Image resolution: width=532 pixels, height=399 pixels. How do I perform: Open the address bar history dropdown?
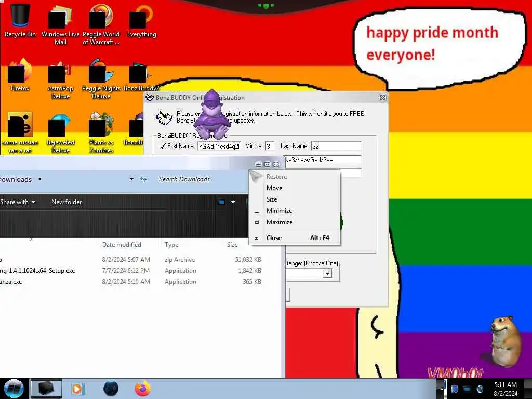click(x=131, y=179)
